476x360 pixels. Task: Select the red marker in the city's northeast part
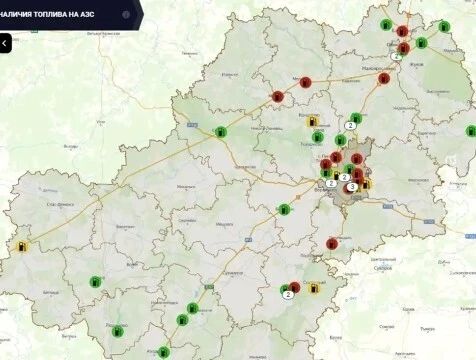357,159
